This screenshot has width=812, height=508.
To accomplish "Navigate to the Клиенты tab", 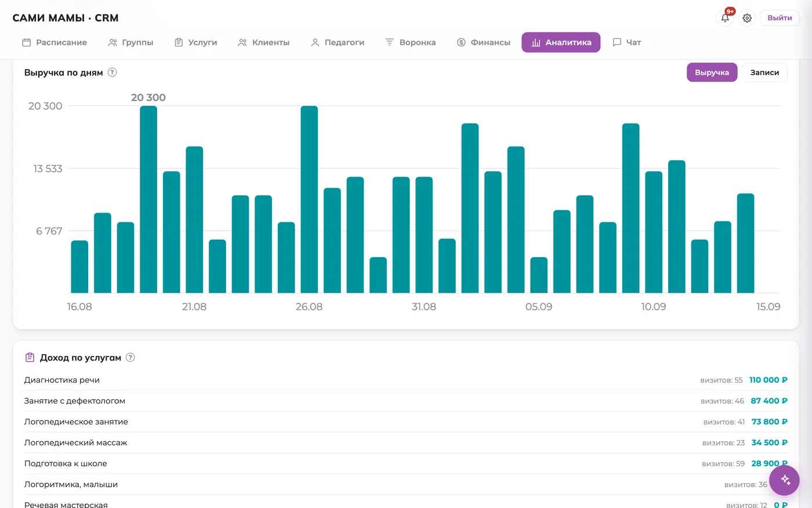I will pos(263,42).
